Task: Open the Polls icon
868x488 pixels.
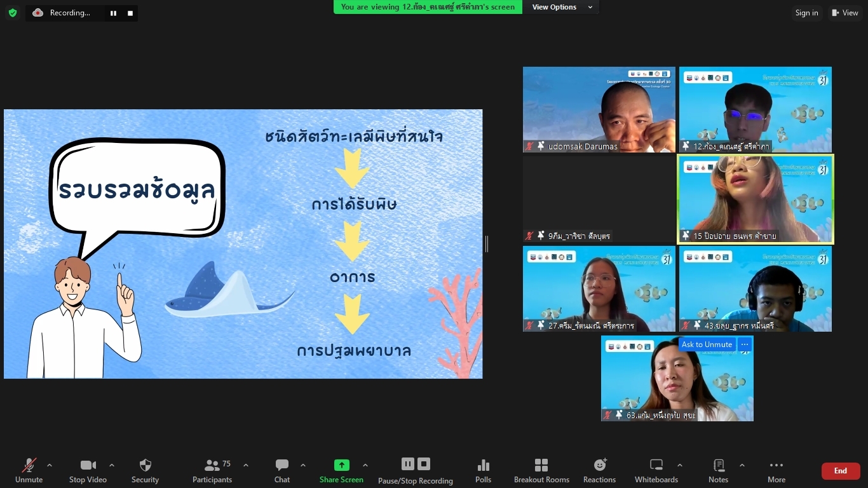Action: pos(483,470)
